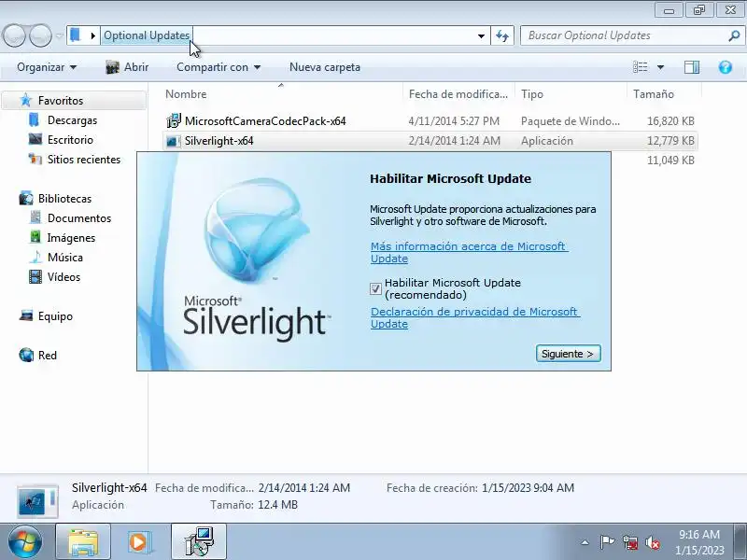Click the folder icon in address bar
The width and height of the screenshot is (747, 560).
coord(76,35)
